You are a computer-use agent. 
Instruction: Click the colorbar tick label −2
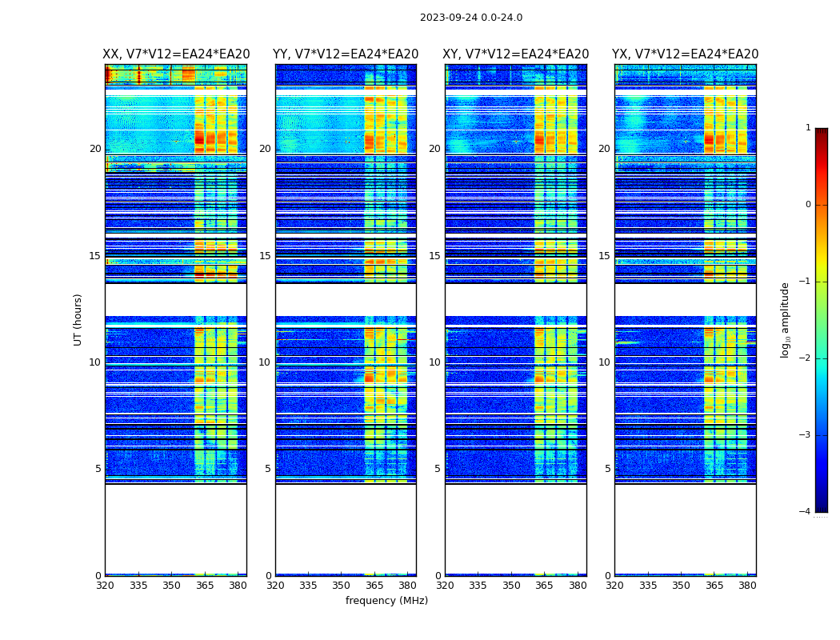click(x=805, y=359)
